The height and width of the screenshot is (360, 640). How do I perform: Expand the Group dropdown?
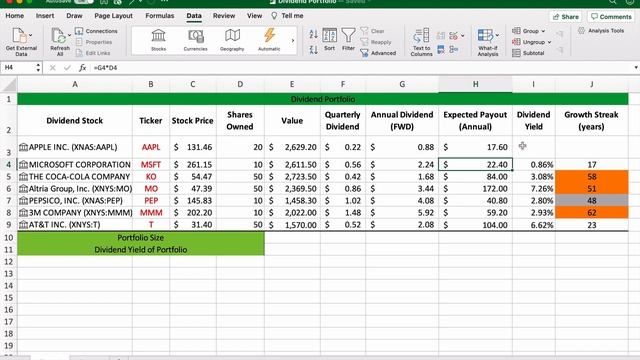543,31
